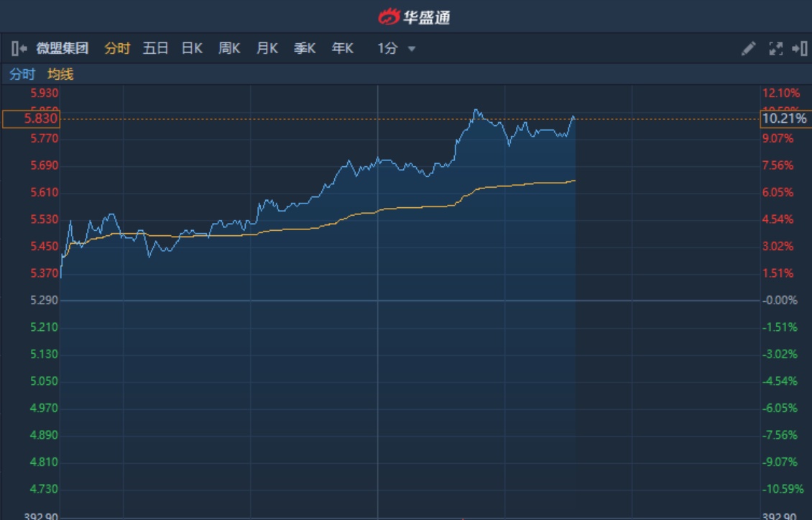Show the 年K chart tab
This screenshot has height=520, width=812.
[x=342, y=49]
